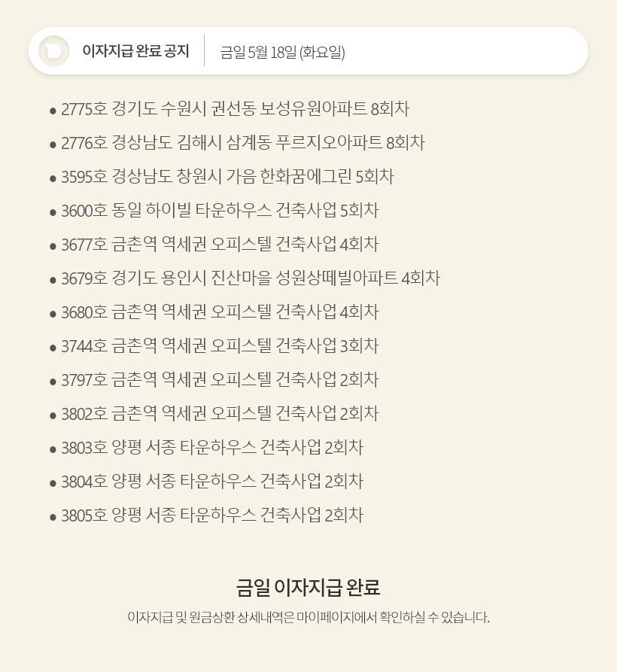
Task: Open 3679호 용인시 성원상떼빌아파트 4회차
Action: (x=251, y=278)
